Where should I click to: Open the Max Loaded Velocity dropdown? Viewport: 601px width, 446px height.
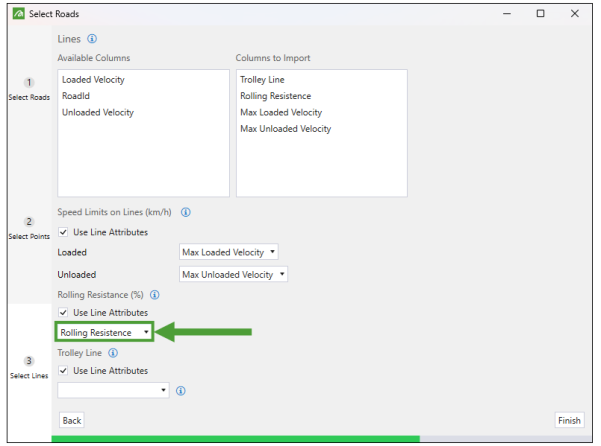click(x=229, y=252)
